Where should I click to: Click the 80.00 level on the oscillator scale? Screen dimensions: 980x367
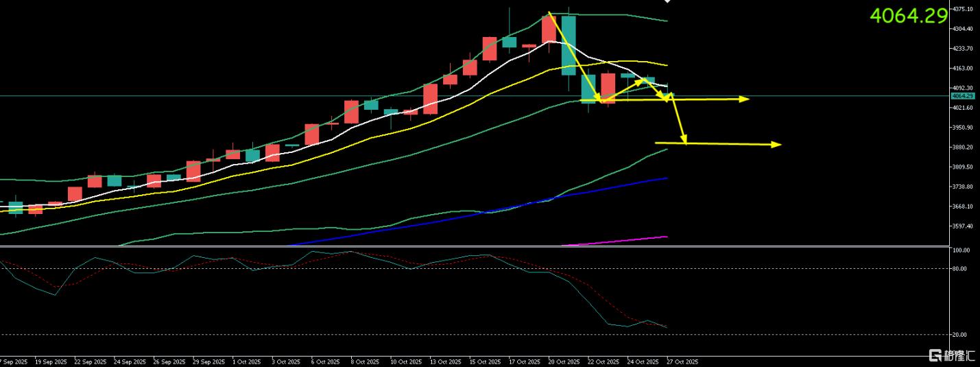(x=959, y=269)
